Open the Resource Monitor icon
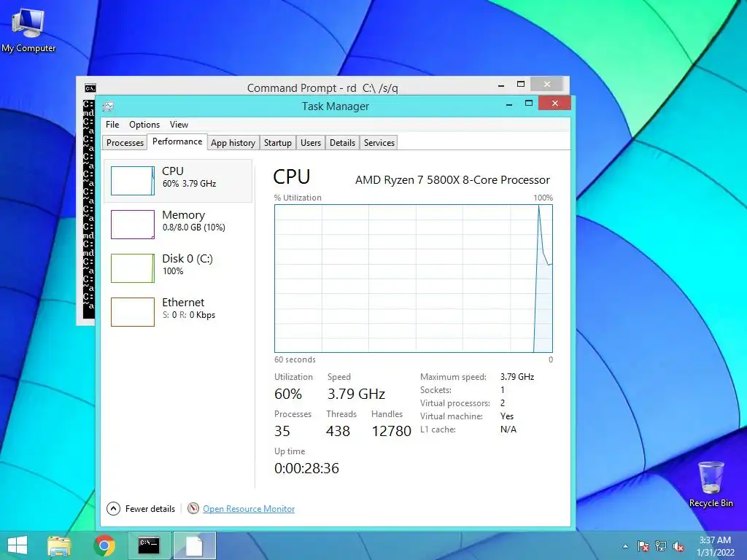747x560 pixels. pos(193,508)
